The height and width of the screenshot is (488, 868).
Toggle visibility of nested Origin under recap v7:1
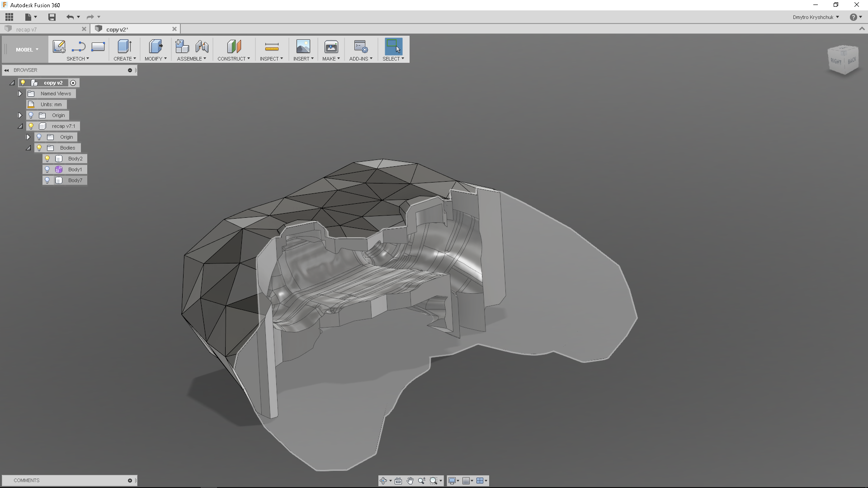point(39,137)
